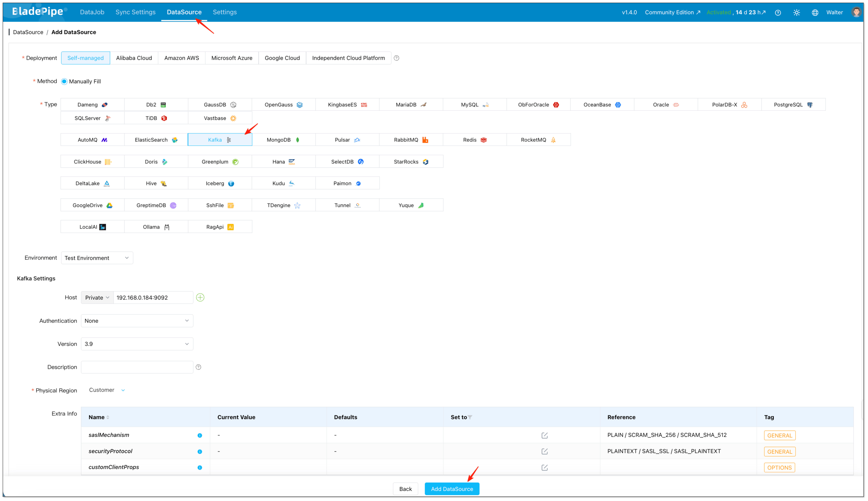Click the Back button
Viewport: 868px width, 501px height.
pos(405,489)
